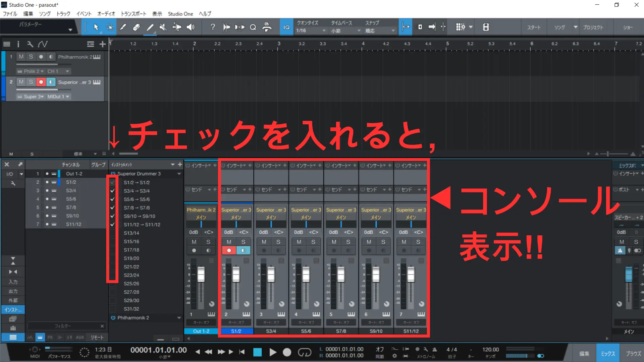
Task: Adjust the S5/6 channel fader
Action: [x=306, y=275]
